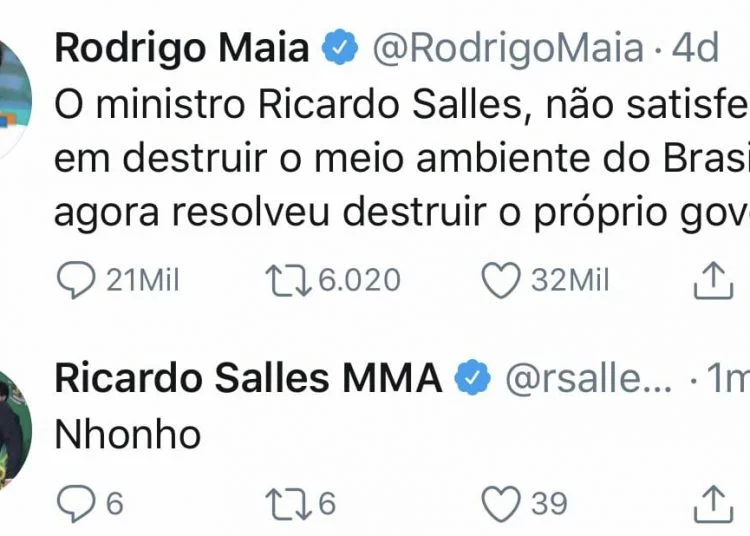
Task: Open the @RodrigoMaia handle
Action: coord(508,48)
